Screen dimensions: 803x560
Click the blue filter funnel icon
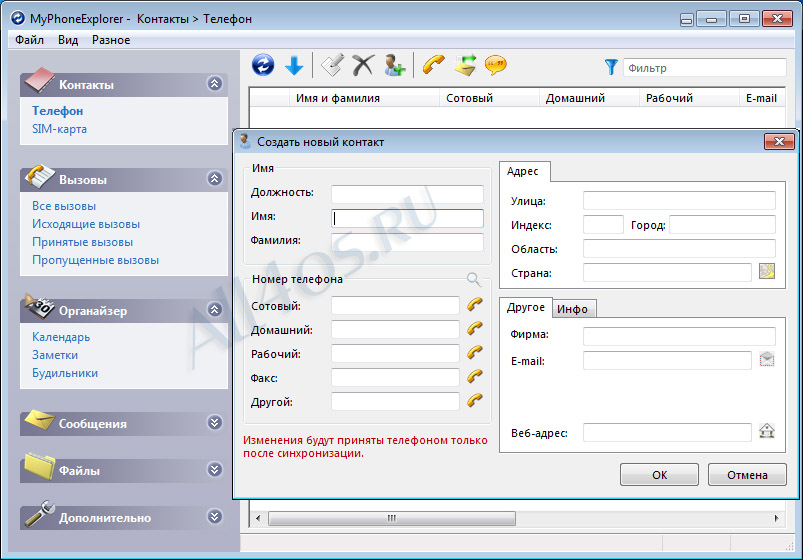610,67
